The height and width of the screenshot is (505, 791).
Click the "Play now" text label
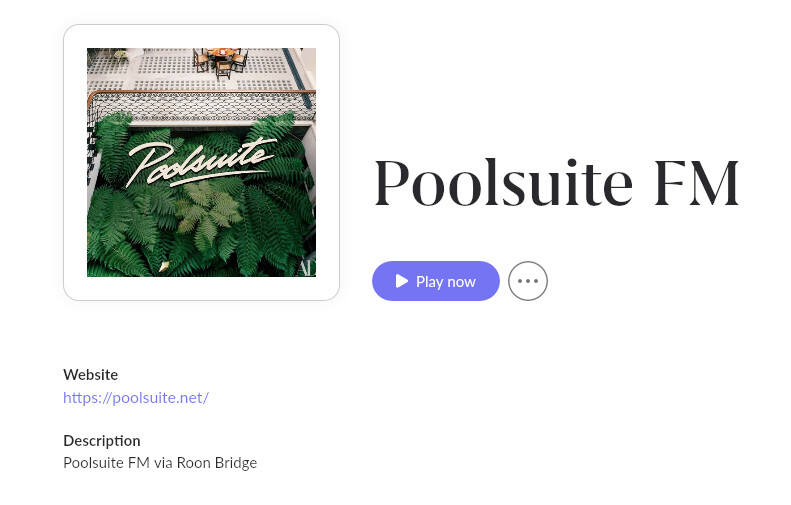tap(446, 282)
